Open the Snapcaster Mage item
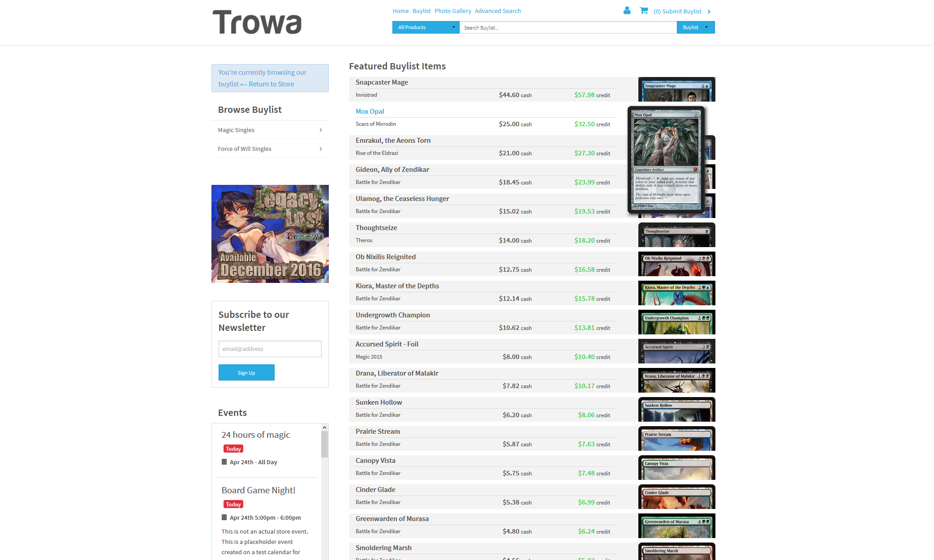 coord(382,82)
